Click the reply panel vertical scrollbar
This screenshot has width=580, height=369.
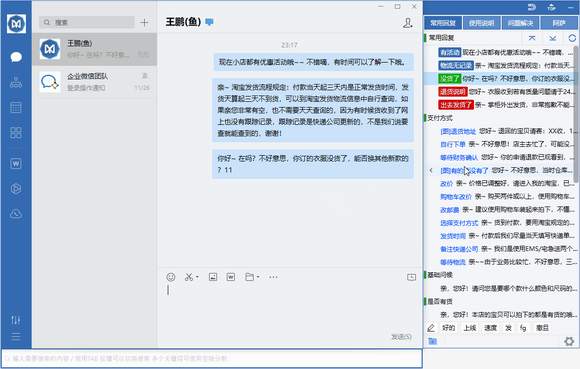pyautogui.click(x=577, y=114)
